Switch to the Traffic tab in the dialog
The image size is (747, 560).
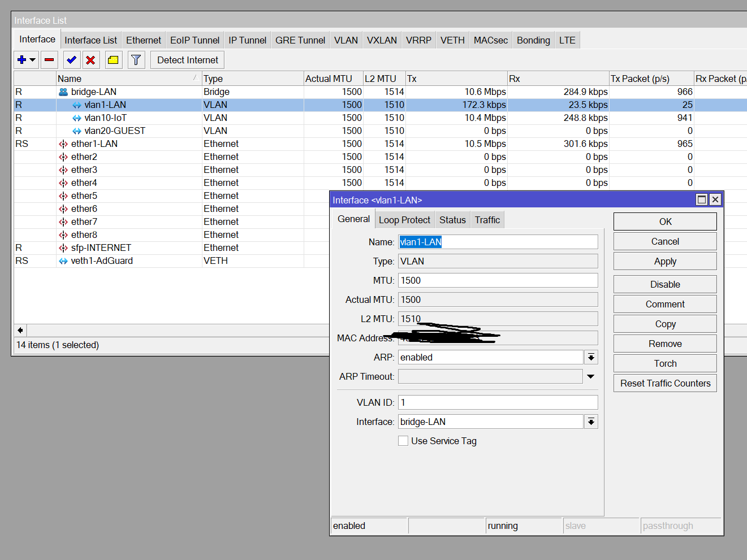tap(487, 220)
